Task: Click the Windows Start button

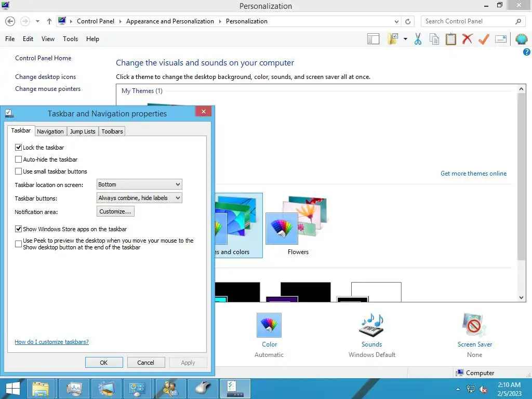Action: (13, 389)
